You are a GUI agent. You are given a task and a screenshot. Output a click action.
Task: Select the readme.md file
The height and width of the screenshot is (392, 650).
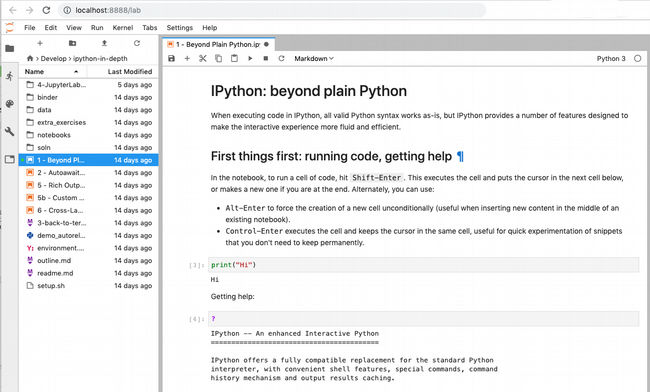(89, 273)
